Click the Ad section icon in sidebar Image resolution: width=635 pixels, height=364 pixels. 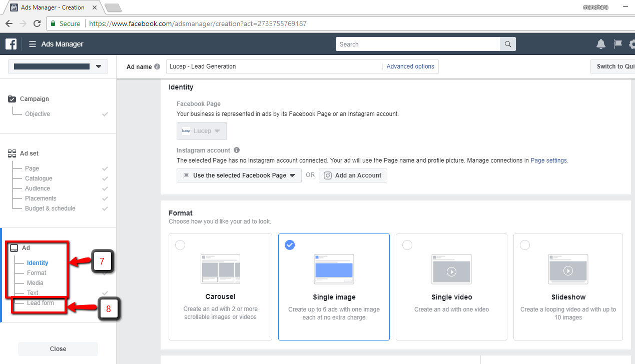tap(14, 248)
